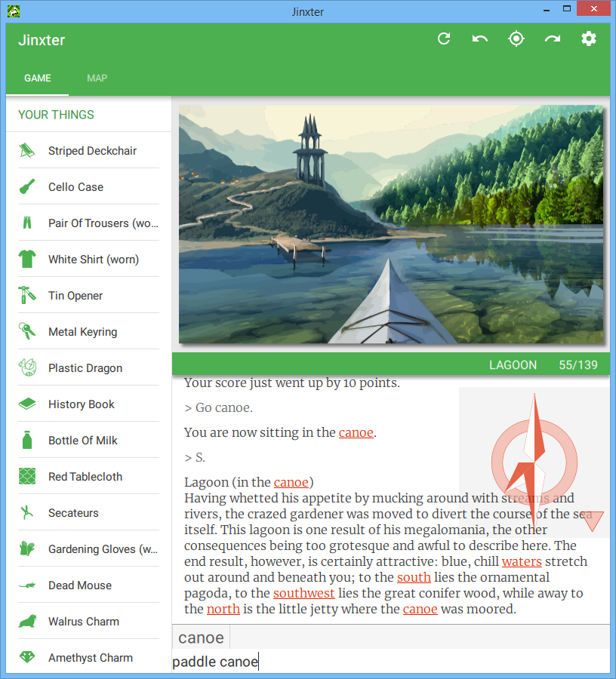Image resolution: width=616 pixels, height=679 pixels.
Task: Click the Metal Keyring icon
Action: [27, 332]
